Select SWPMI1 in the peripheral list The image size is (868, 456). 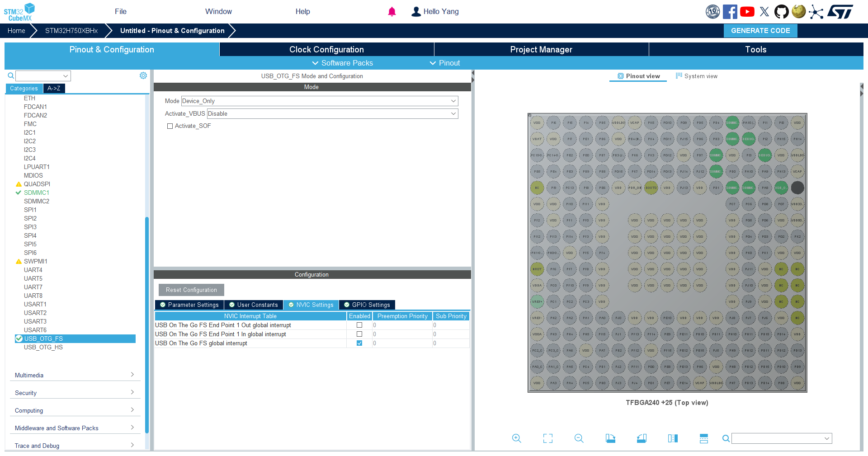[x=36, y=261]
